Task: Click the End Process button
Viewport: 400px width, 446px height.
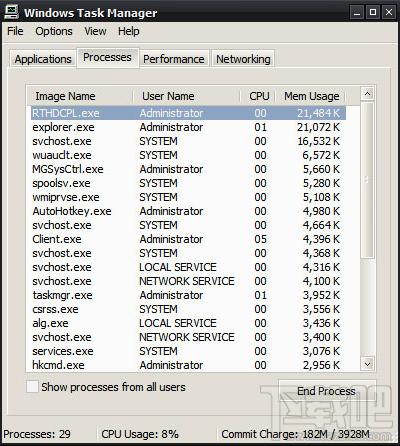Action: tap(326, 391)
